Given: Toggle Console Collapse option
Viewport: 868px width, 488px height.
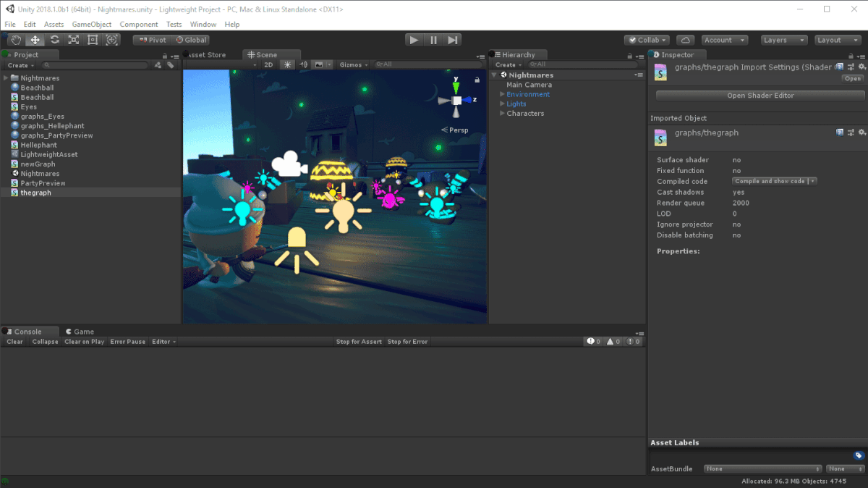Looking at the screenshot, I should (x=45, y=342).
